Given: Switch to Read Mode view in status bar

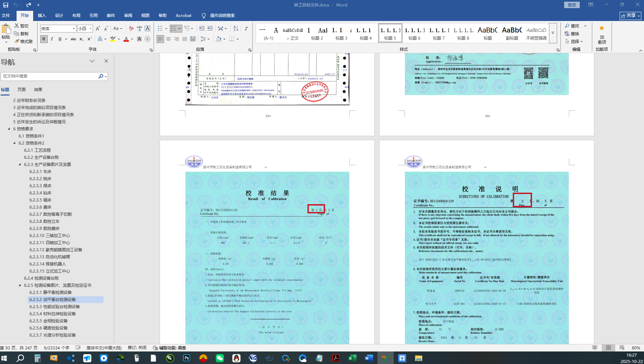Looking at the screenshot, I should click(595, 348).
